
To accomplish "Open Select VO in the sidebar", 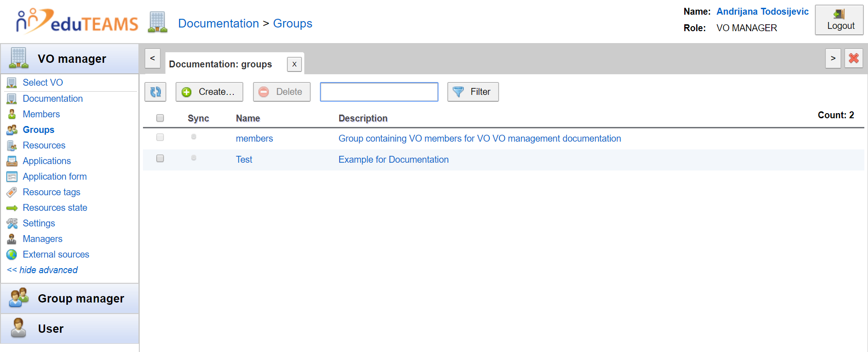I will click(43, 82).
